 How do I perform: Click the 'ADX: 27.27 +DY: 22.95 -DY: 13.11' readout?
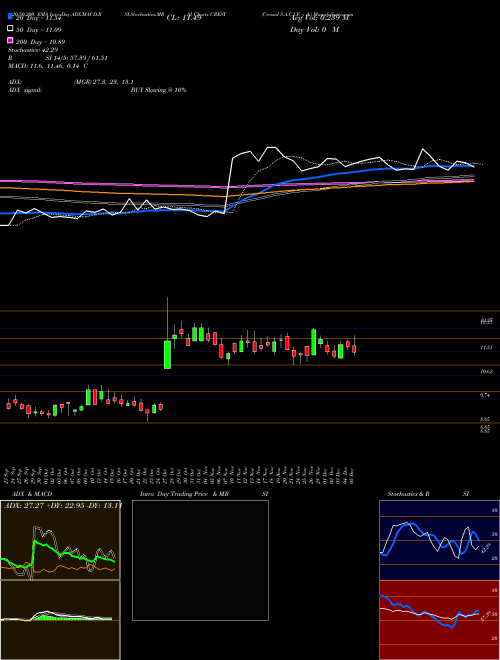coord(63,505)
